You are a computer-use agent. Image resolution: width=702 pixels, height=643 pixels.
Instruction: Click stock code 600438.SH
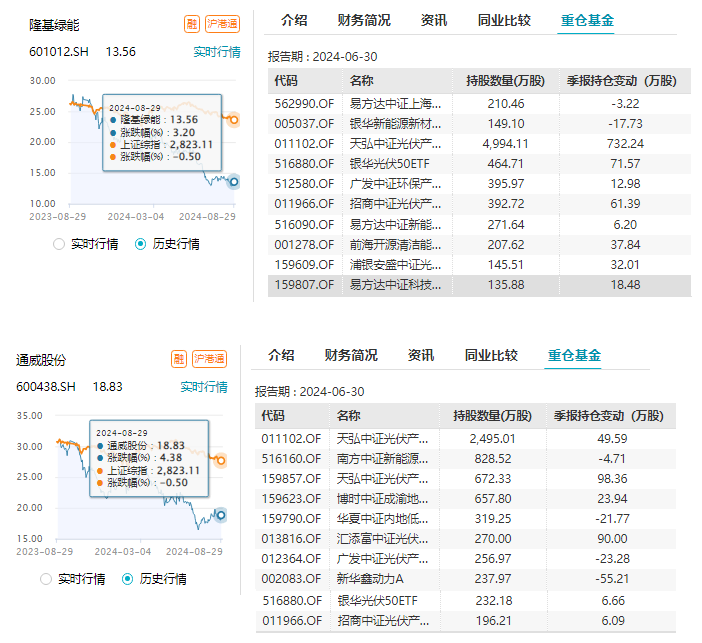(46, 387)
